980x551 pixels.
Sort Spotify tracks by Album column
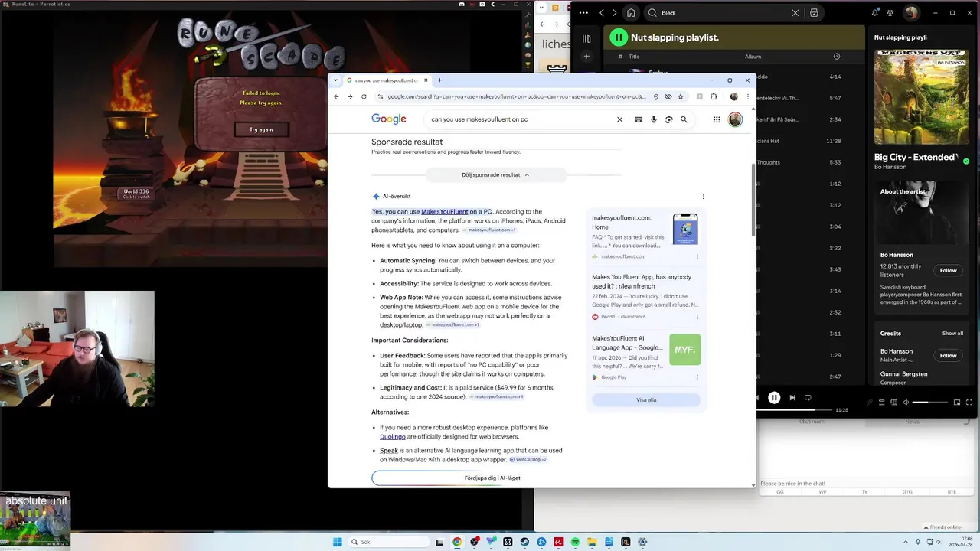(753, 57)
